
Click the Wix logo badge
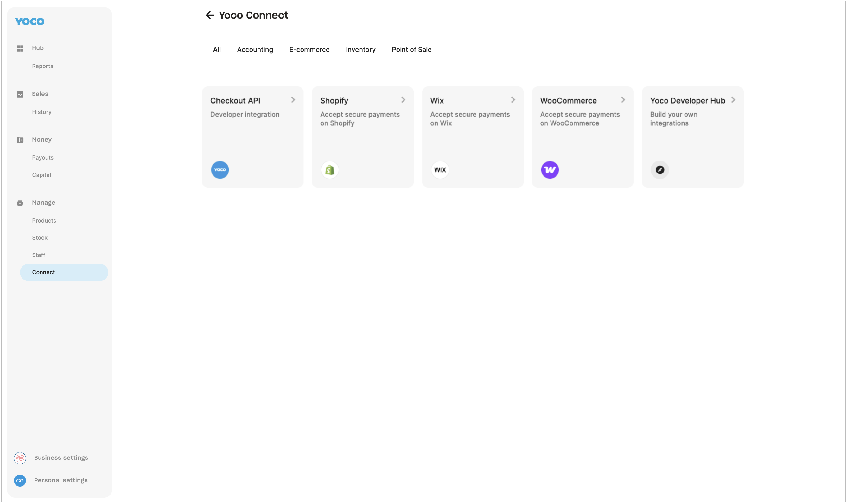tap(440, 170)
